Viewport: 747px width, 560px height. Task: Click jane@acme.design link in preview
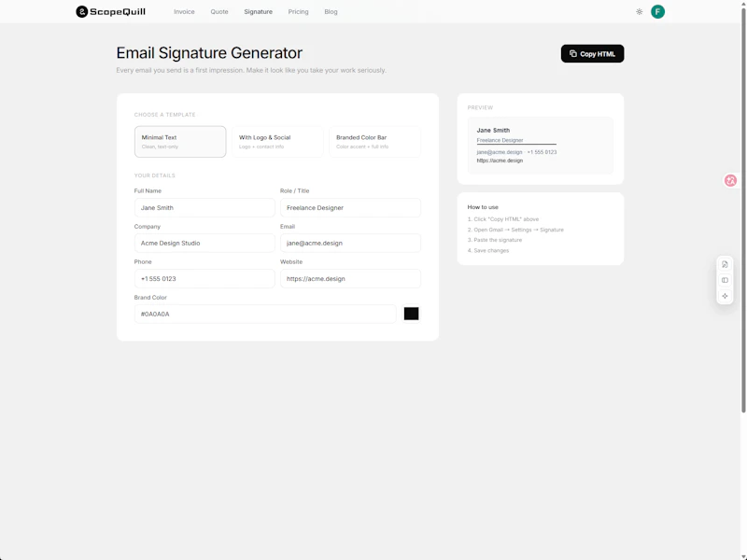(500, 152)
